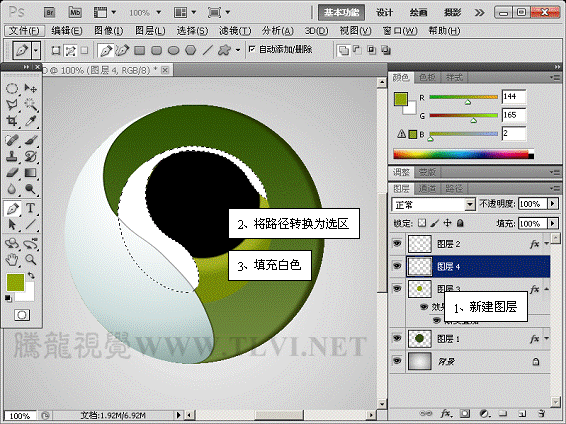
Task: Switch to the 路径 tab
Action: click(x=454, y=188)
